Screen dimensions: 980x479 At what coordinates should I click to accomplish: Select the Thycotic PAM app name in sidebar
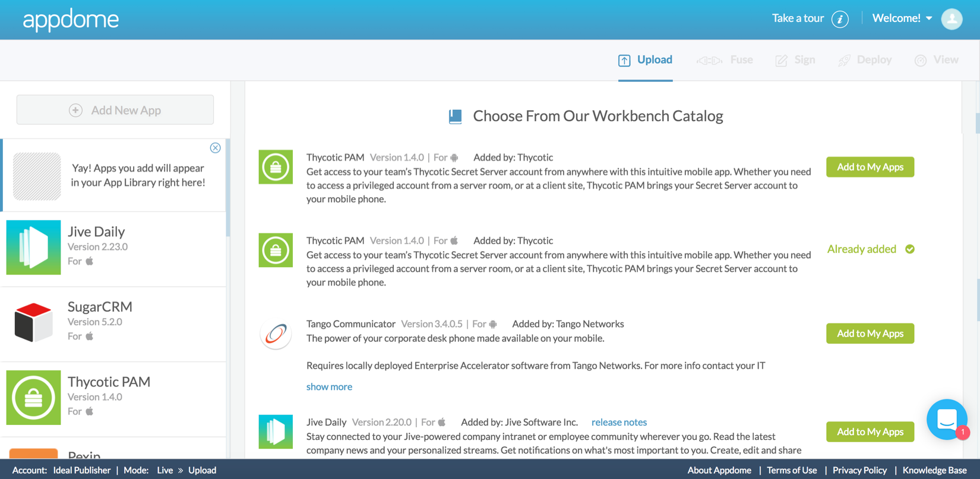click(109, 382)
